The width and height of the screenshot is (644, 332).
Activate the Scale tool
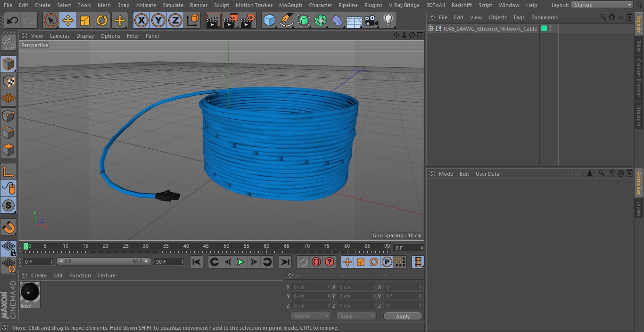[85, 20]
